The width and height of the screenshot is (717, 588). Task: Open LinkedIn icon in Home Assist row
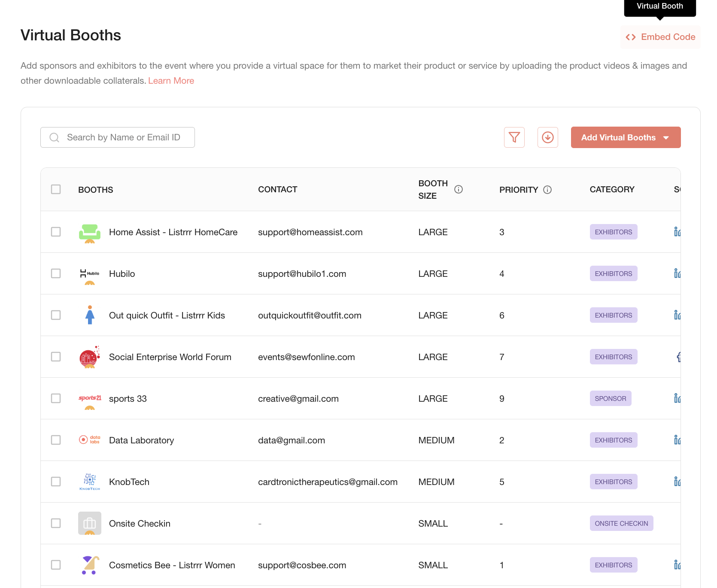pos(678,232)
